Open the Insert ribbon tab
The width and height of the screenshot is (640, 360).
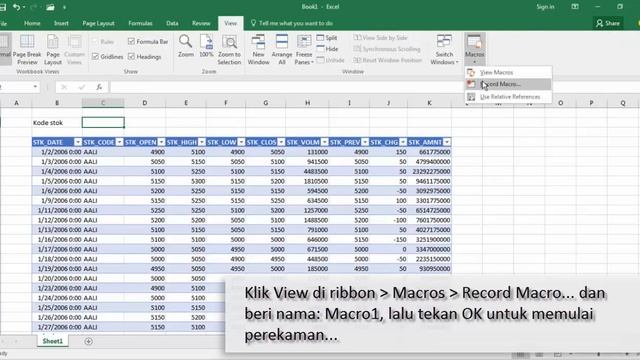(x=61, y=23)
